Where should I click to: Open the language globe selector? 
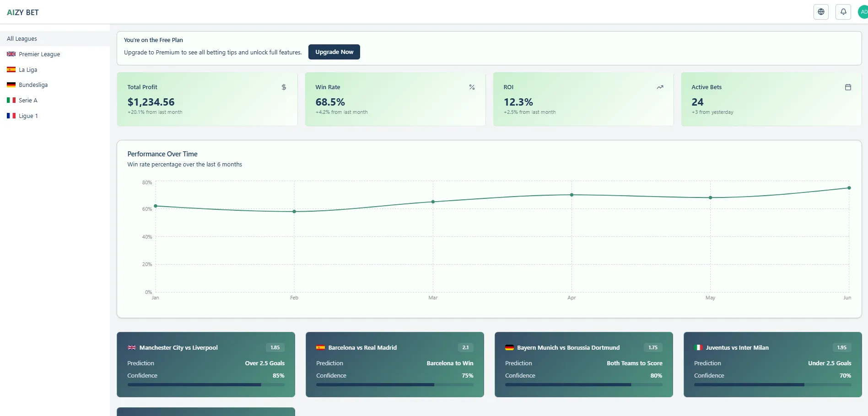tap(821, 11)
